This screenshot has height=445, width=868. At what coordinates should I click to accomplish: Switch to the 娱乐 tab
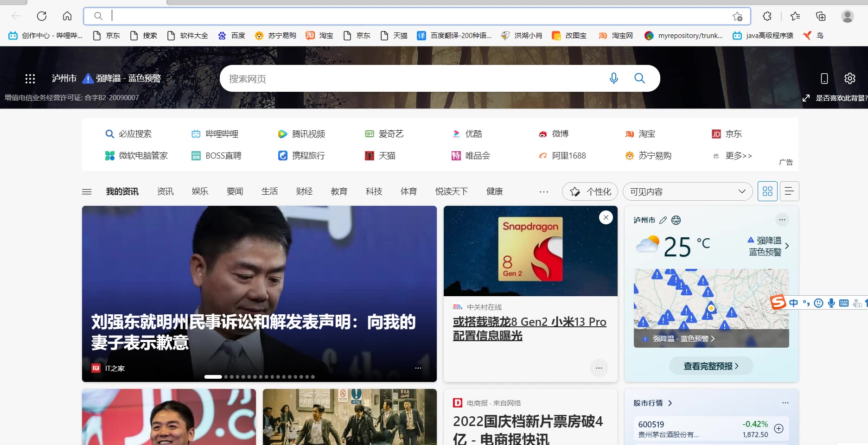tap(200, 191)
